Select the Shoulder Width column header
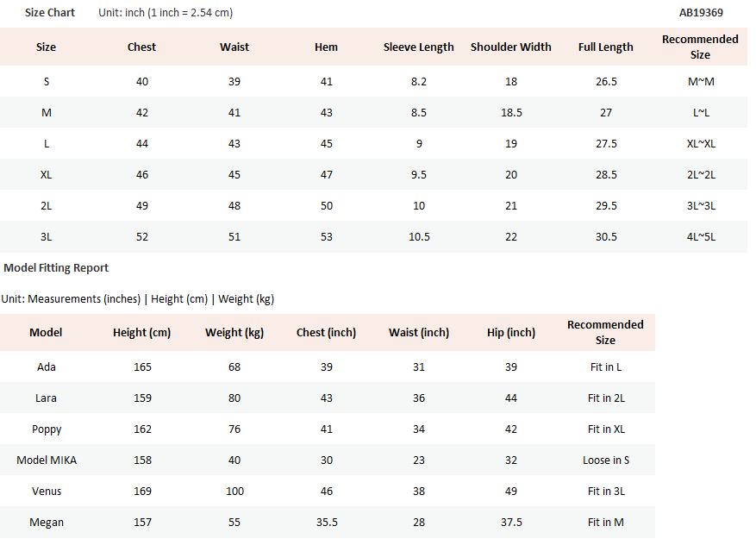Viewport: 756px width, 545px height. (x=510, y=47)
